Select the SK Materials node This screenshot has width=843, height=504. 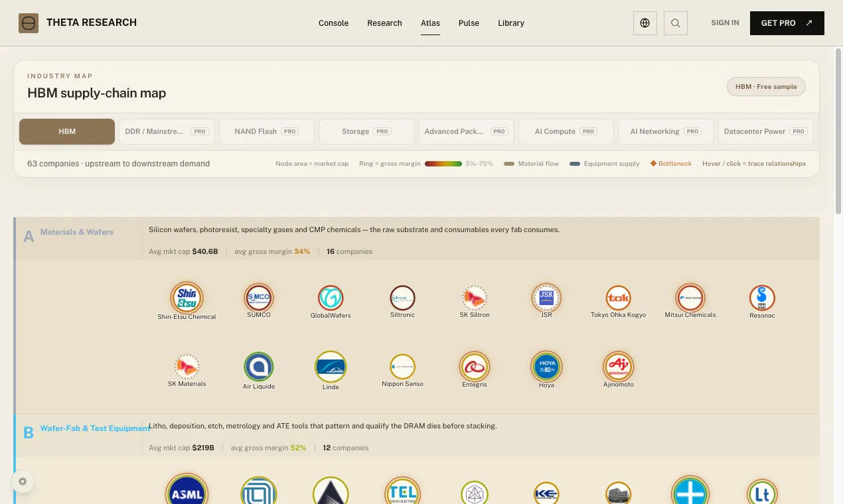pyautogui.click(x=187, y=367)
